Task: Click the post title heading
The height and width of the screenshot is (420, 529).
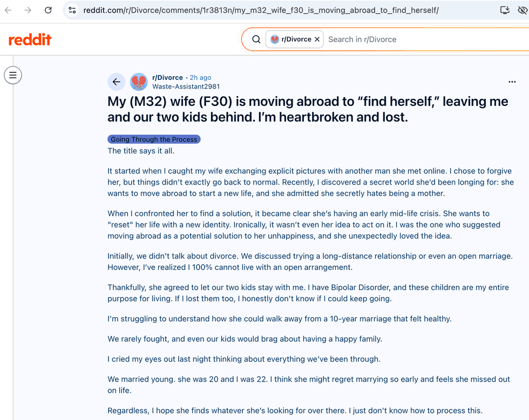Action: pyautogui.click(x=308, y=109)
